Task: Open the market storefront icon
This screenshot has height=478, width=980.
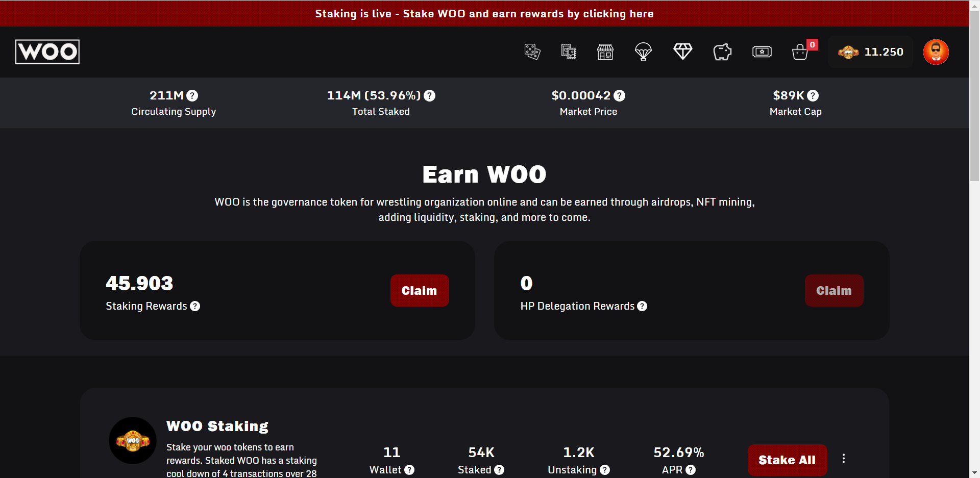Action: [x=605, y=52]
